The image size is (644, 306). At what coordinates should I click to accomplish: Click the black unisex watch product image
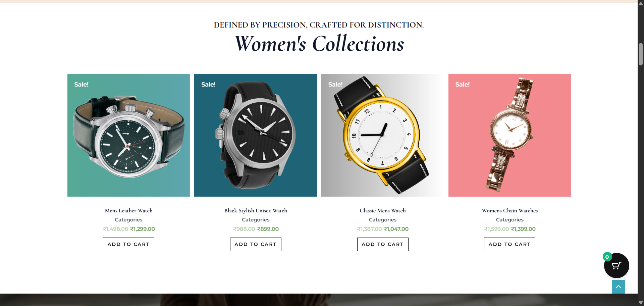point(256,135)
